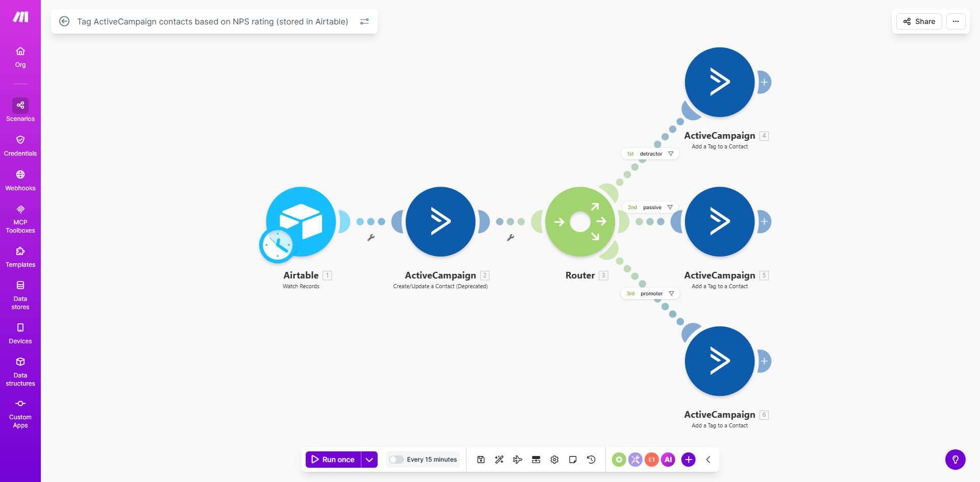Viewport: 980px width, 482px height.
Task: Open Scenarios in the sidebar
Action: coord(20,110)
